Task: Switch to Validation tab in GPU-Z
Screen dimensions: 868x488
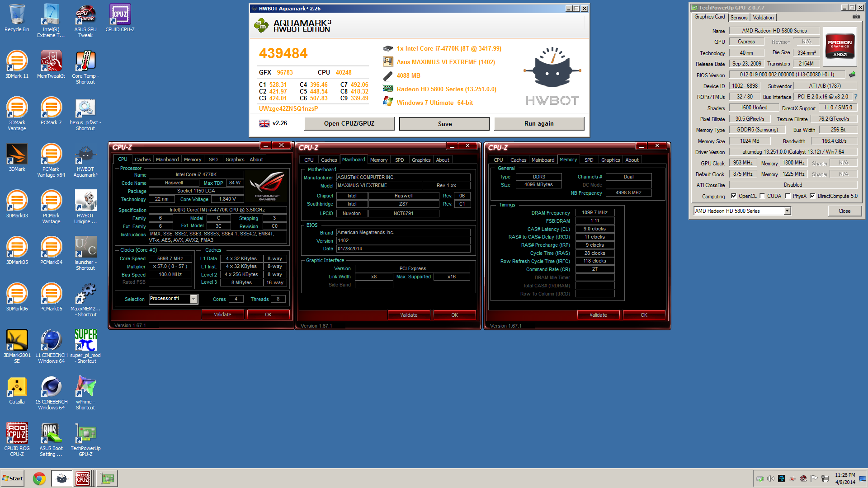Action: pos(763,18)
